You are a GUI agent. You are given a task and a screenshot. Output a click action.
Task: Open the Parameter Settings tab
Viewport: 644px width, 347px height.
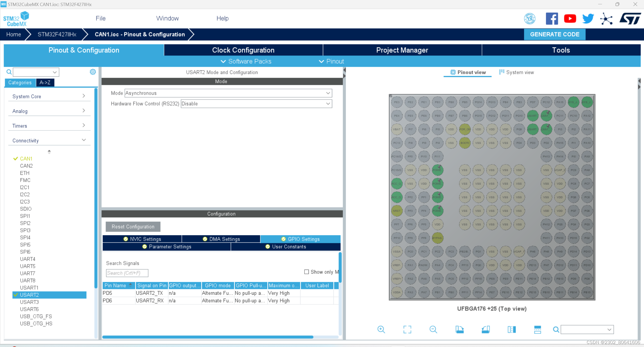[167, 247]
